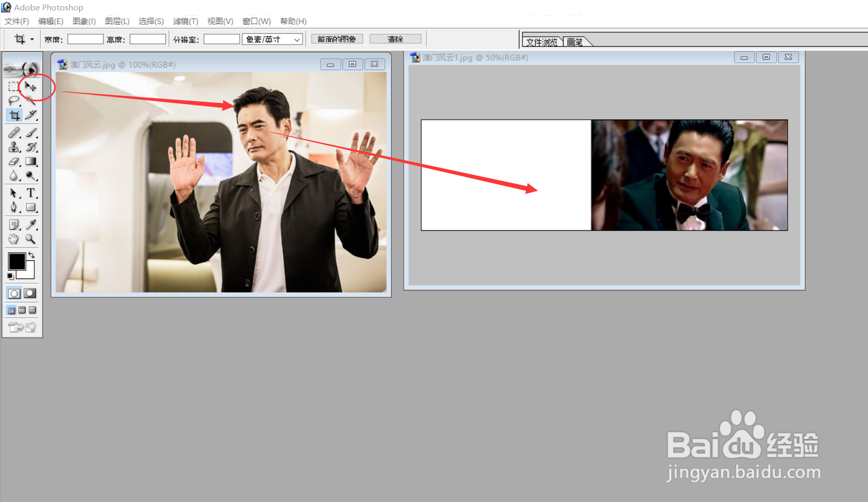
Task: Switch to Standard screen mode
Action: coord(11,310)
